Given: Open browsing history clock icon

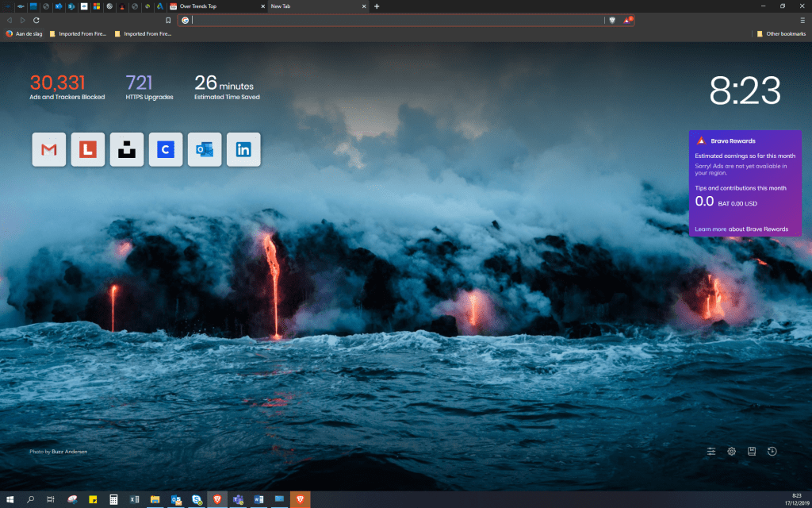Looking at the screenshot, I should click(x=772, y=452).
